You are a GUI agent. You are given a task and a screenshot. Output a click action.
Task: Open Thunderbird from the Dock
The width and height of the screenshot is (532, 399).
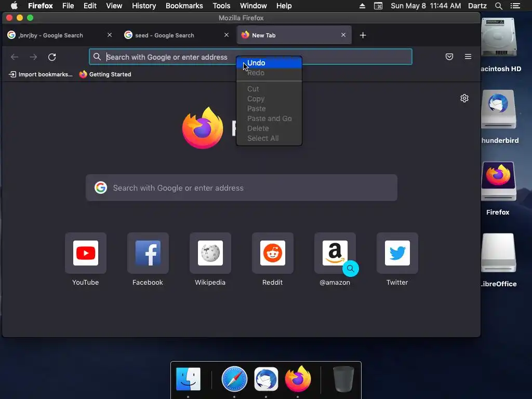266,379
